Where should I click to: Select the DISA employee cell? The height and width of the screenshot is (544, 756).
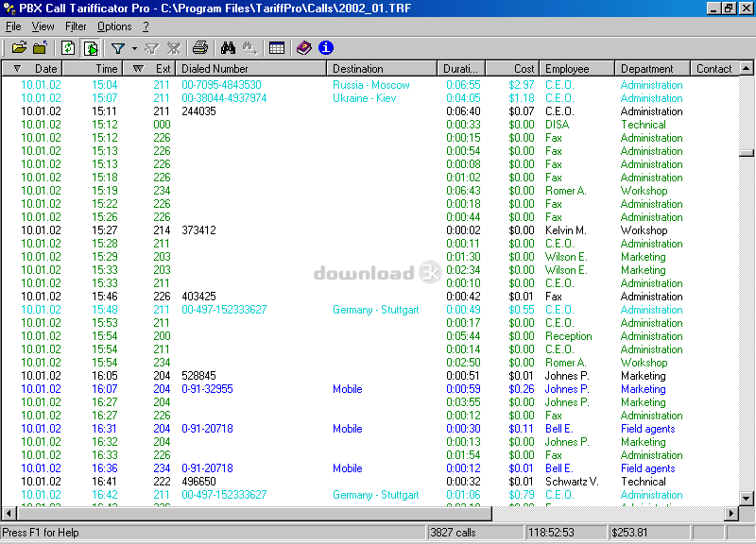point(558,125)
